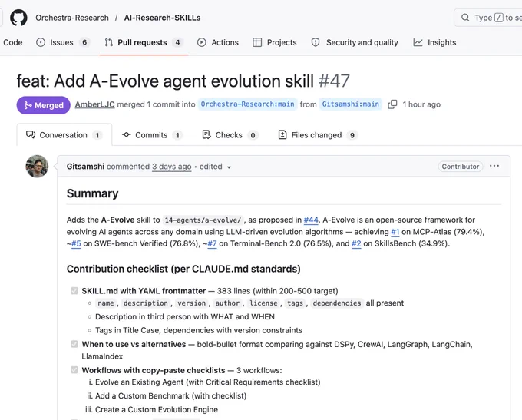
Task: Click the 'license' code tag
Action: pyautogui.click(x=263, y=303)
